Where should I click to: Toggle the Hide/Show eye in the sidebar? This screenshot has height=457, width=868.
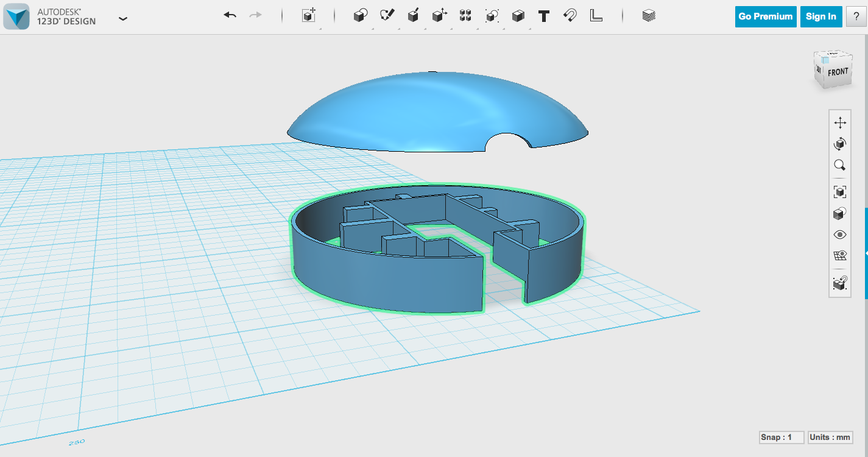[x=839, y=234]
